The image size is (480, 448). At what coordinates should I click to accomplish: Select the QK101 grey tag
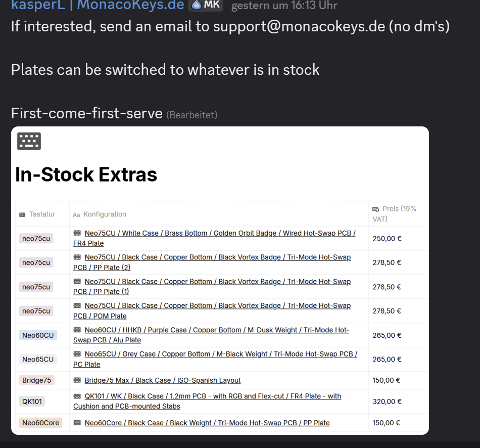[32, 401]
